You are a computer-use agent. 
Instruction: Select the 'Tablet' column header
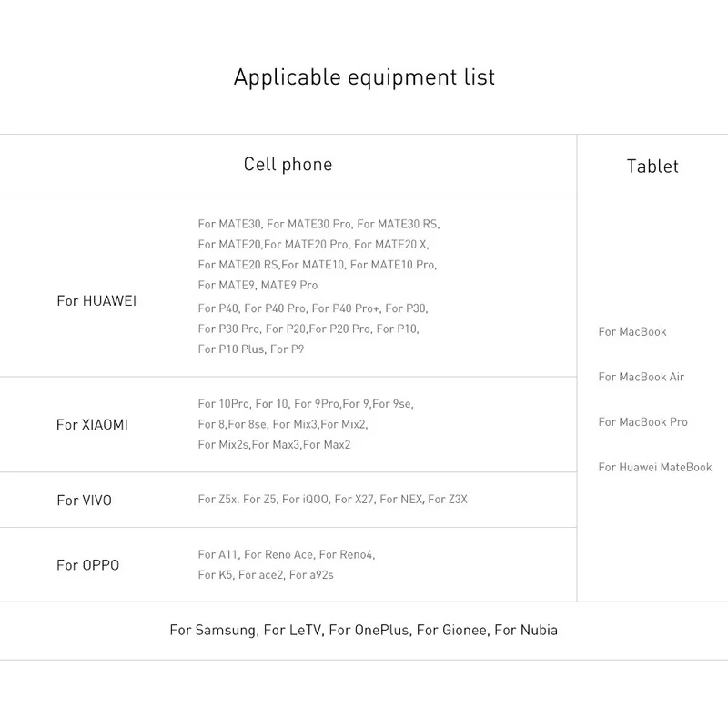pos(652,167)
